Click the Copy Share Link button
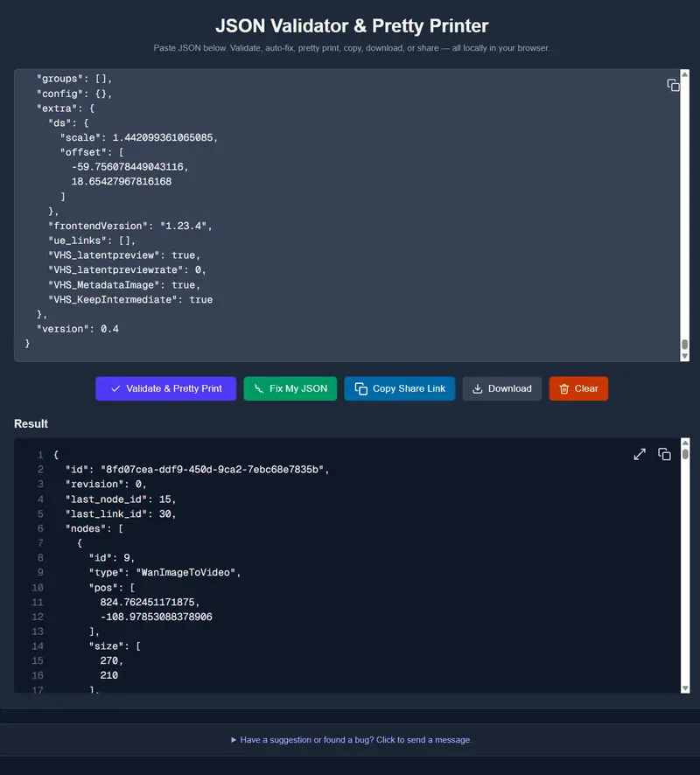Viewport: 700px width, 775px height. [x=399, y=388]
